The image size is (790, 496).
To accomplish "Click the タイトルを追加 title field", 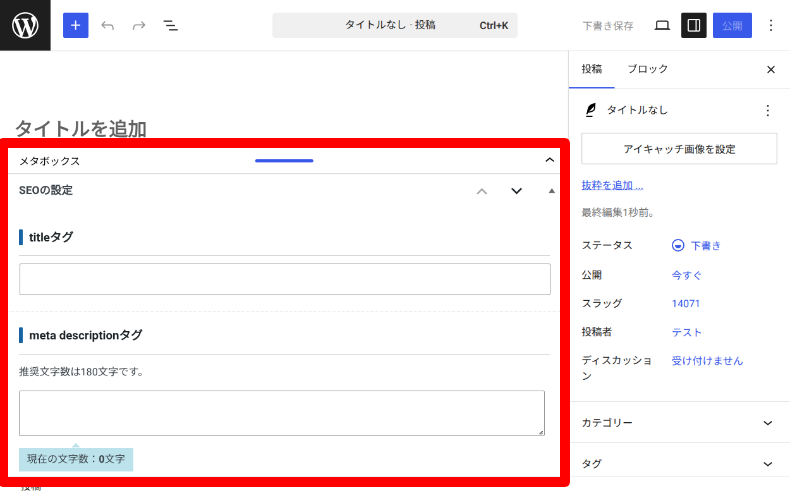I will (81, 129).
